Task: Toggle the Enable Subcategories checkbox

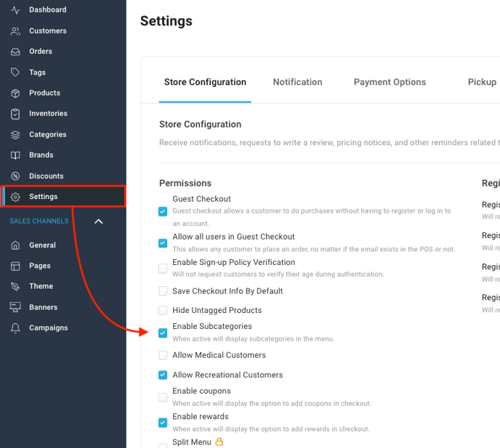Action: click(x=163, y=333)
